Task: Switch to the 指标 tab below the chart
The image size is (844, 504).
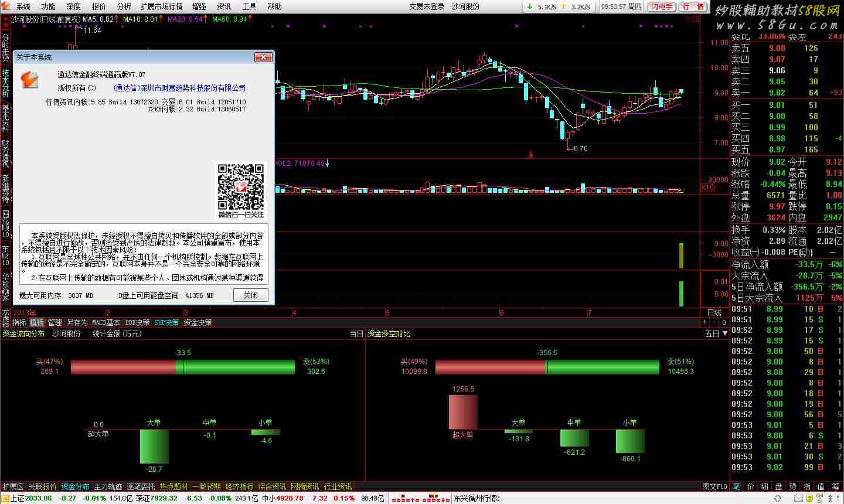Action: pos(19,322)
